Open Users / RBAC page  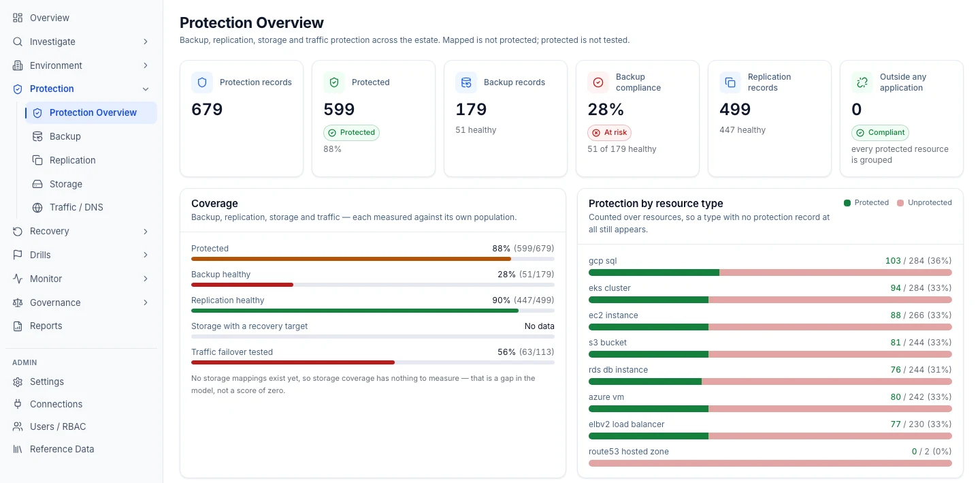point(81,426)
